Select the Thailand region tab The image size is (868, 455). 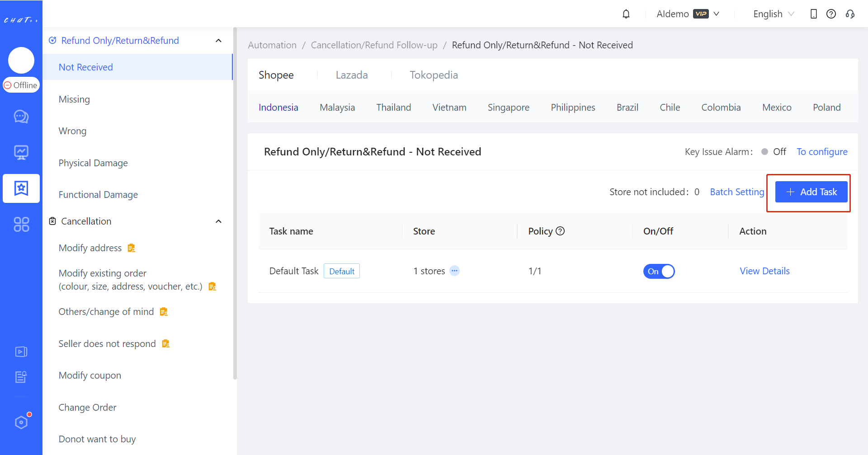(x=394, y=108)
